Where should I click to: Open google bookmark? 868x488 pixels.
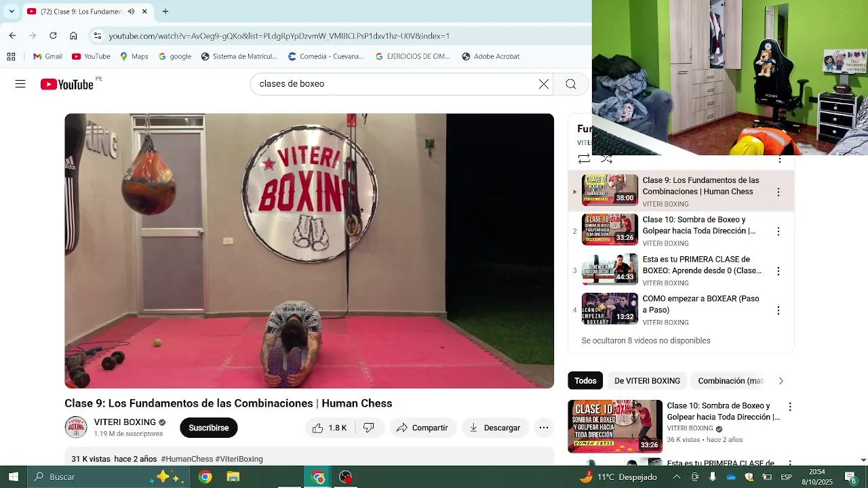coord(175,56)
